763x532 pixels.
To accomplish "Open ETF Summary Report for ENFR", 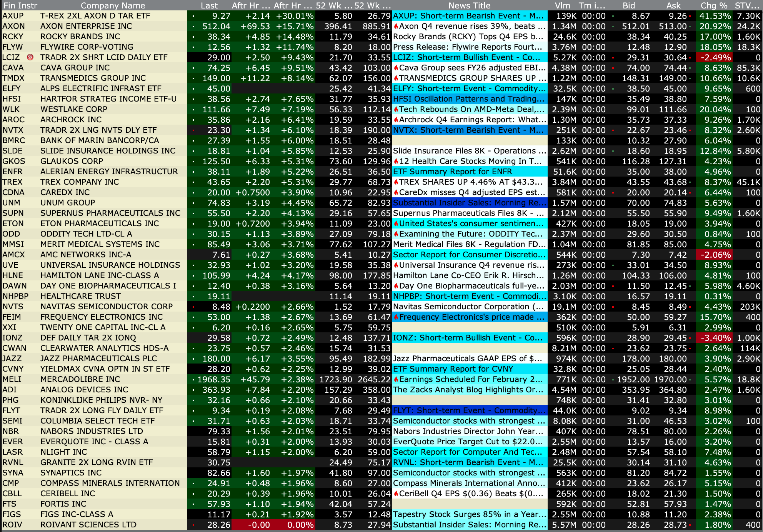I will pos(453,172).
